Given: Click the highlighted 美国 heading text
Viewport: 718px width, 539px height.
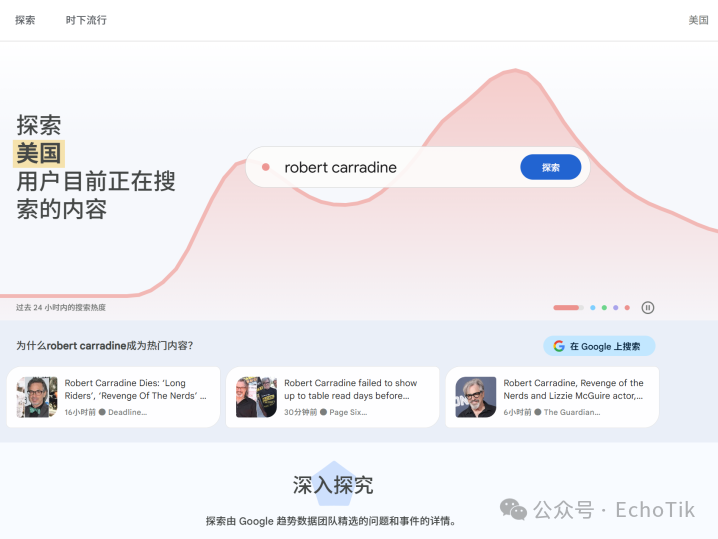Looking at the screenshot, I should point(38,153).
